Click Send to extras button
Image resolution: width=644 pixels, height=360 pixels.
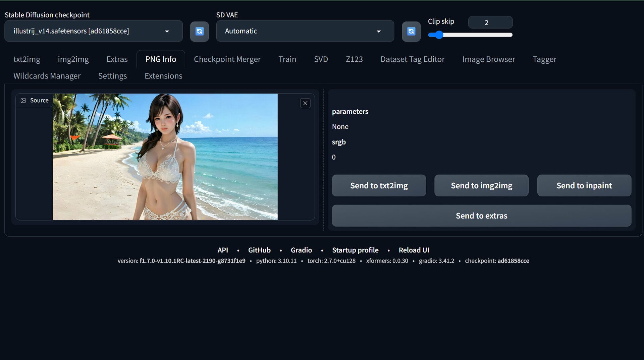[x=481, y=216]
